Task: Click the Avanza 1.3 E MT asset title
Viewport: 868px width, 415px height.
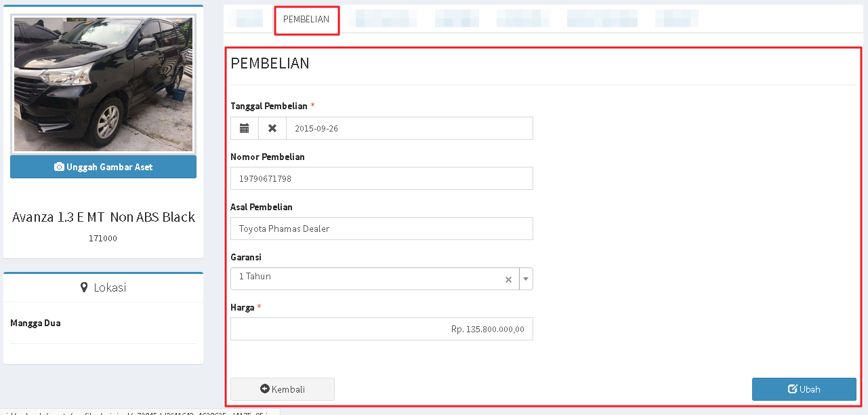Action: pos(104,217)
